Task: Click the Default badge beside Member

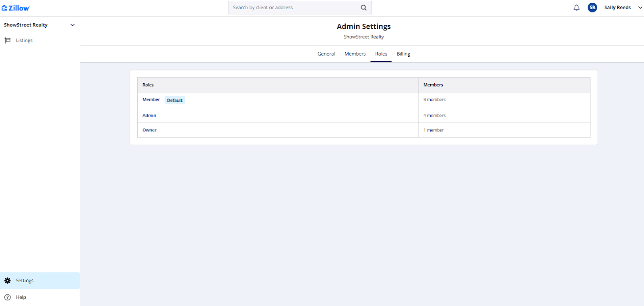Action: click(175, 100)
